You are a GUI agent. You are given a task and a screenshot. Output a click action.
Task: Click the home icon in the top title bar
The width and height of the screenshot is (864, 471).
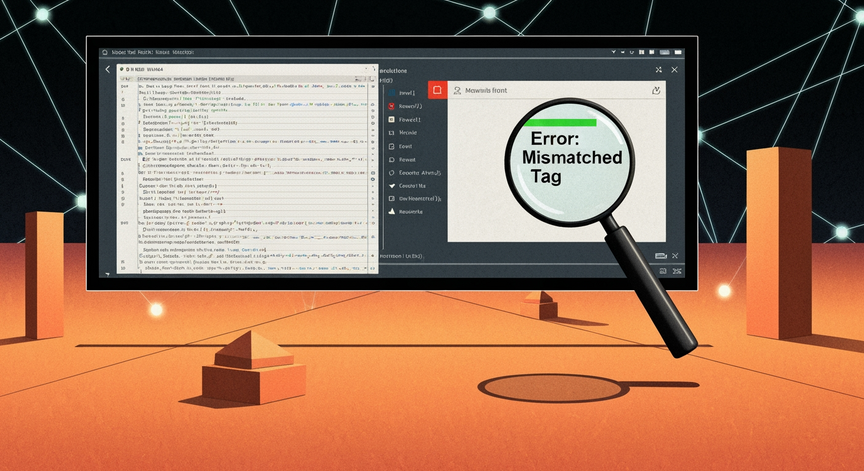[105, 52]
